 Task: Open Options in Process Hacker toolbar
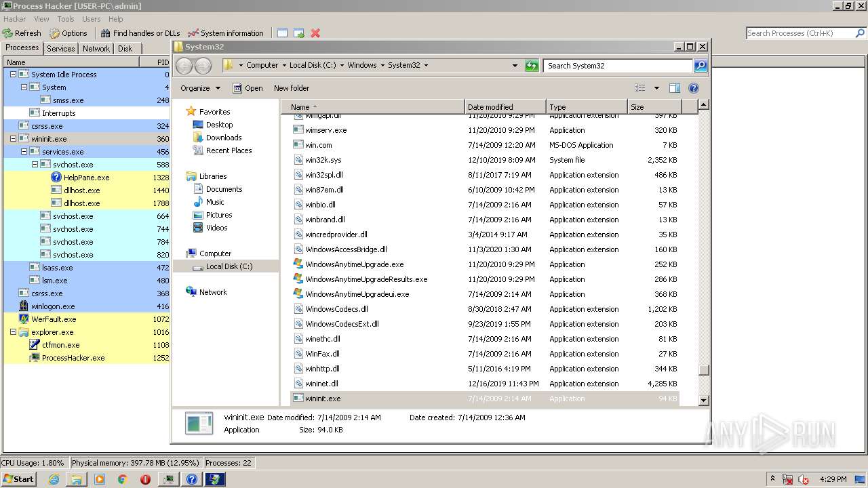[68, 33]
